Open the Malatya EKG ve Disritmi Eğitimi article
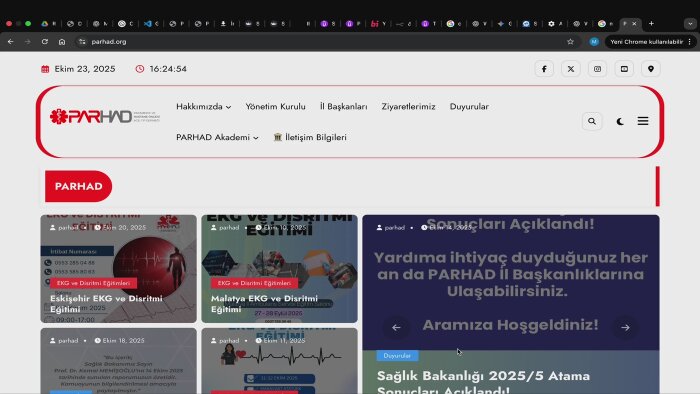The image size is (700, 394). (x=264, y=303)
